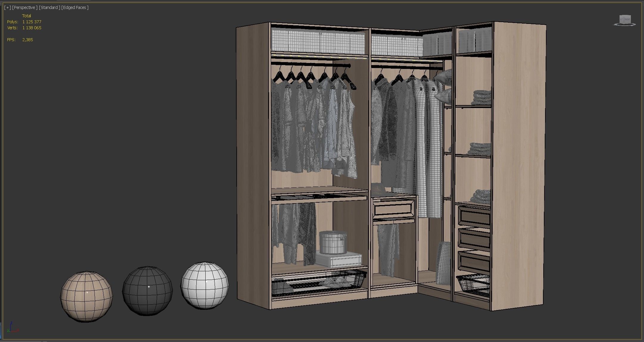Open the Standard shading label menu

tap(49, 7)
